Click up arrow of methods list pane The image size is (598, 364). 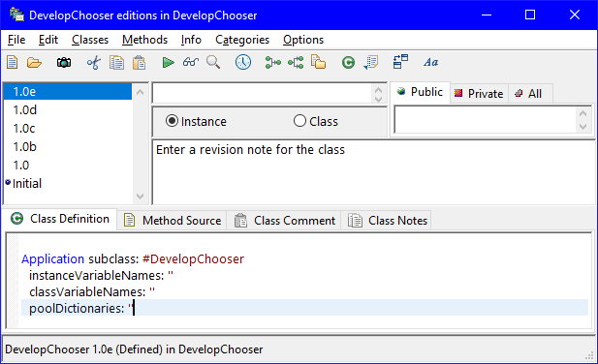(582, 113)
